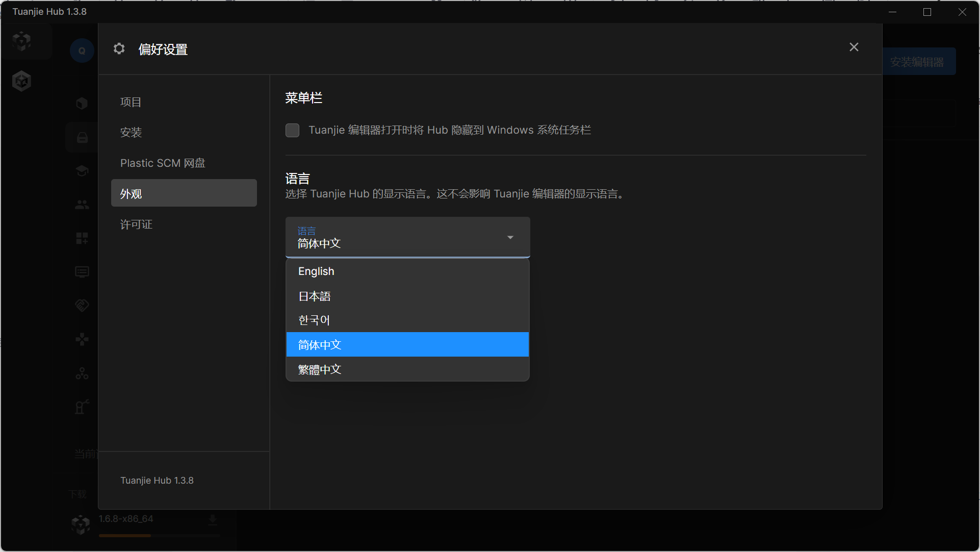
Task: Switch to the 项目 settings tab
Action: 131,102
